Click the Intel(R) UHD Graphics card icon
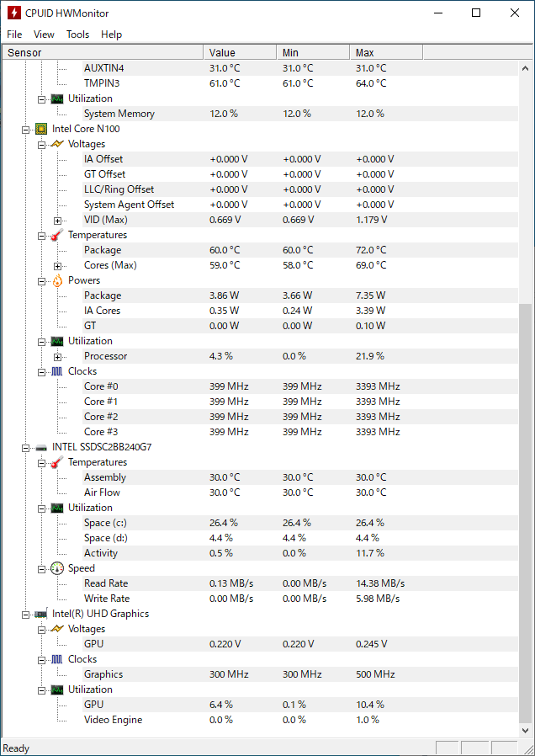 [x=41, y=614]
